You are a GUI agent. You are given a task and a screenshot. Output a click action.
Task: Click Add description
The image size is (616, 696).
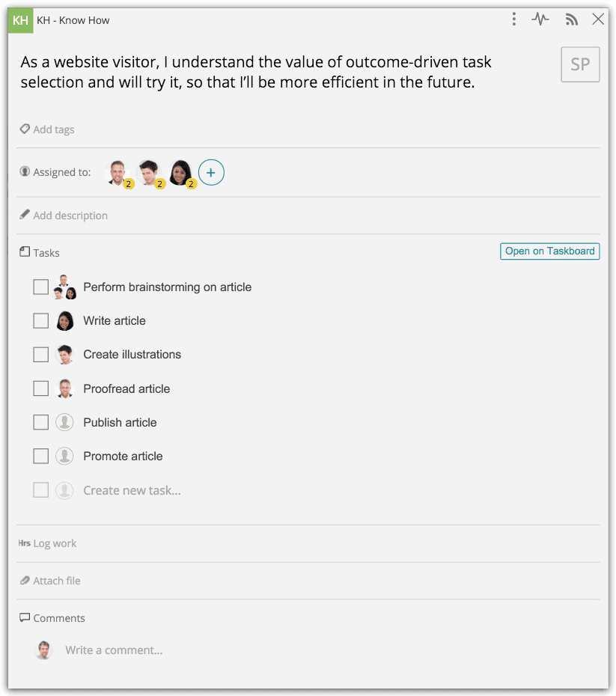coord(70,216)
